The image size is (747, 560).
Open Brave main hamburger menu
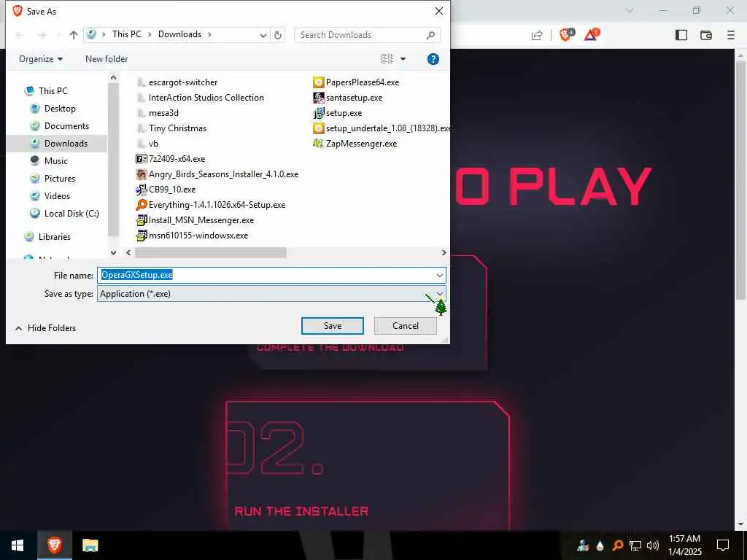[730, 35]
